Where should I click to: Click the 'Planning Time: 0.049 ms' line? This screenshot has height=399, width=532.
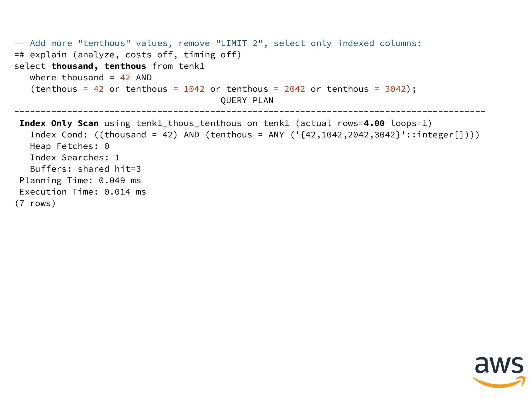pos(80,180)
